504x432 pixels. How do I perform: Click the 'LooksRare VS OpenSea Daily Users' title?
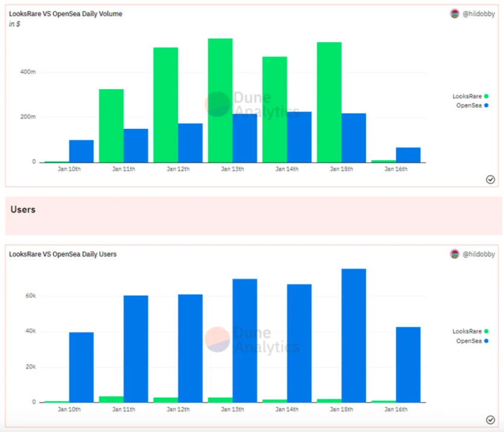tap(63, 254)
